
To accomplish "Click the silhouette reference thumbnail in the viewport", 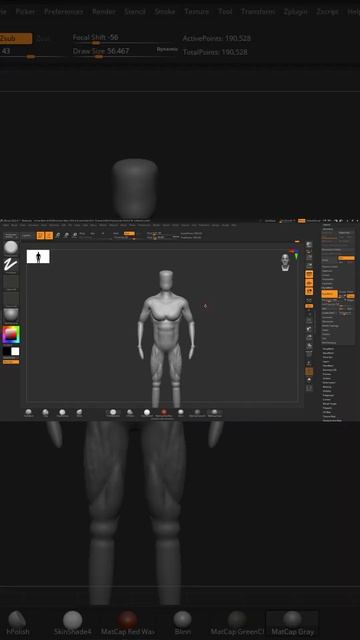I will click(x=38, y=257).
